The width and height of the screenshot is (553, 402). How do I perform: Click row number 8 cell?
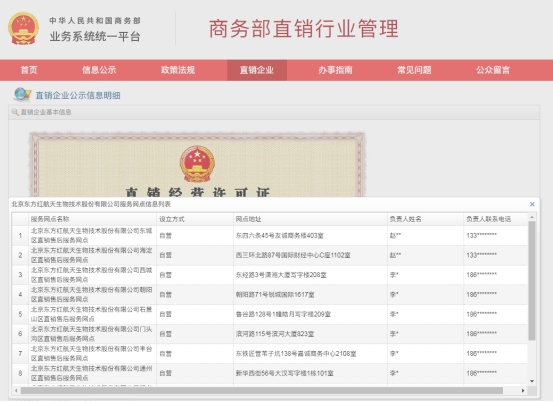point(20,373)
